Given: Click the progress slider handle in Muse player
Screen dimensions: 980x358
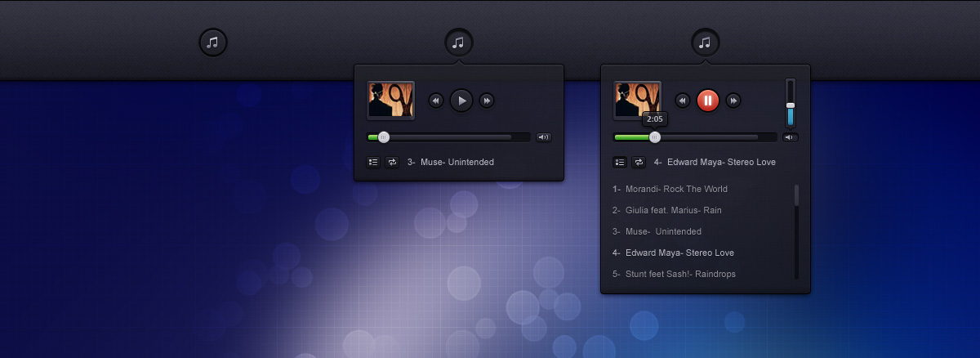Looking at the screenshot, I should pos(384,137).
